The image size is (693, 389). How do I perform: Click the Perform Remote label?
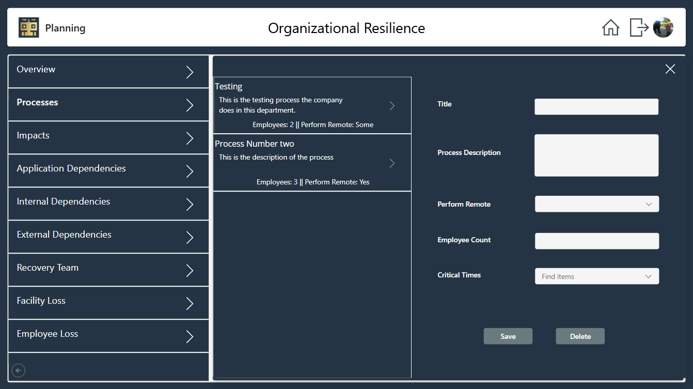pyautogui.click(x=464, y=204)
